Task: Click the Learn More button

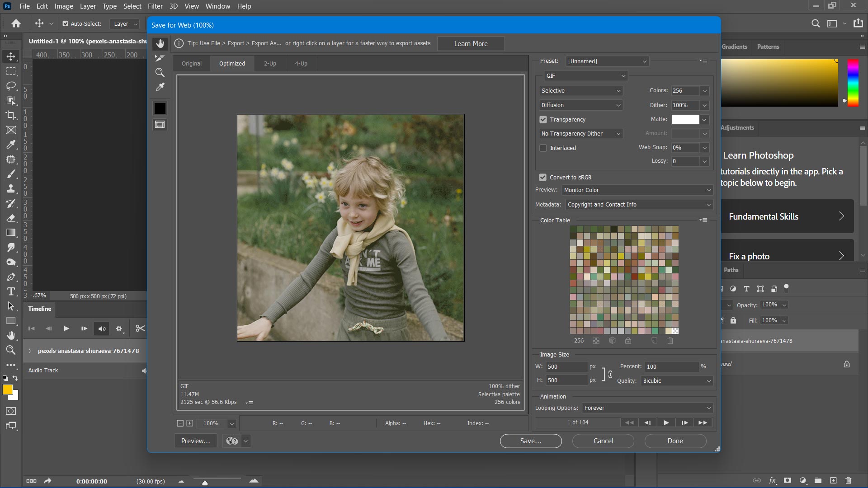Action: click(471, 44)
